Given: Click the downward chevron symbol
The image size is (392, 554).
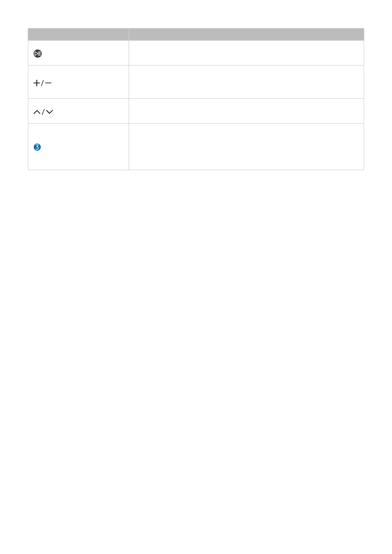Looking at the screenshot, I should (49, 112).
